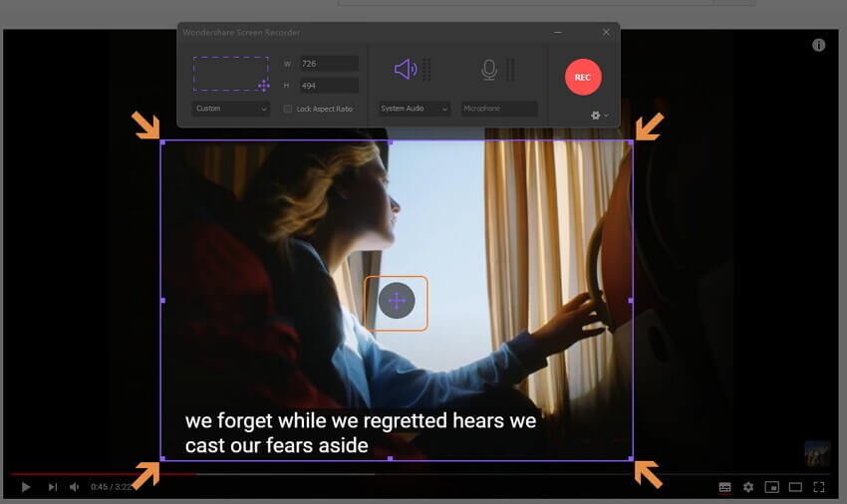Image resolution: width=847 pixels, height=504 pixels.
Task: Click the bottom-right handle of the capture frame
Action: click(x=631, y=458)
